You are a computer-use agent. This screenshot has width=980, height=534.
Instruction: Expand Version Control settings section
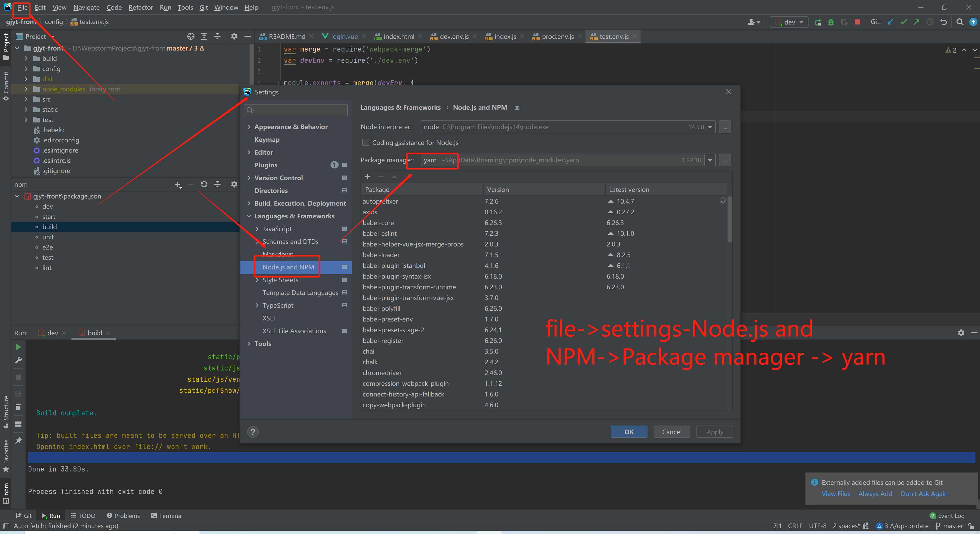click(249, 178)
